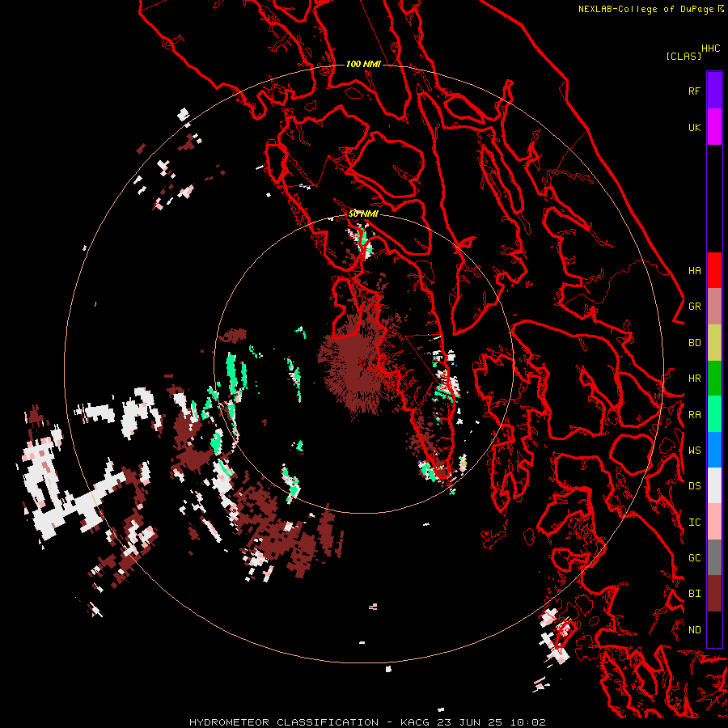Click the BI legend label
This screenshot has height=728, width=728.
[694, 594]
